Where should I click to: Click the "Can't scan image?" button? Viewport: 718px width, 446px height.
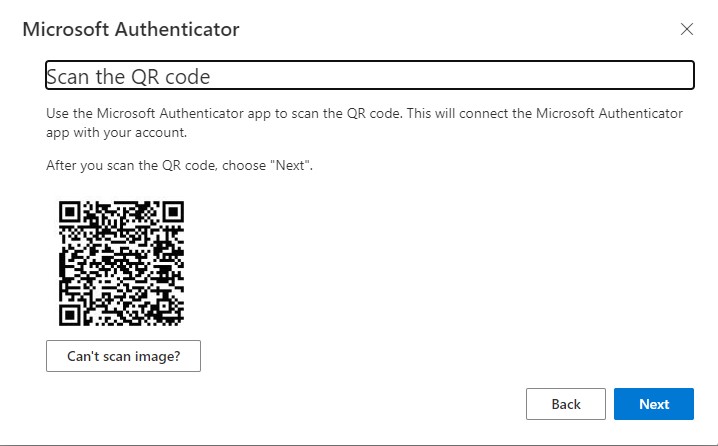tap(123, 356)
